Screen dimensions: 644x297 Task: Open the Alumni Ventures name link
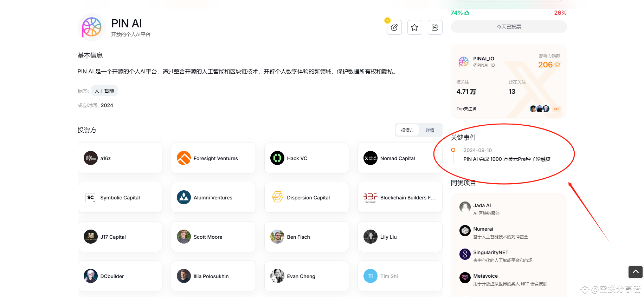coord(213,198)
